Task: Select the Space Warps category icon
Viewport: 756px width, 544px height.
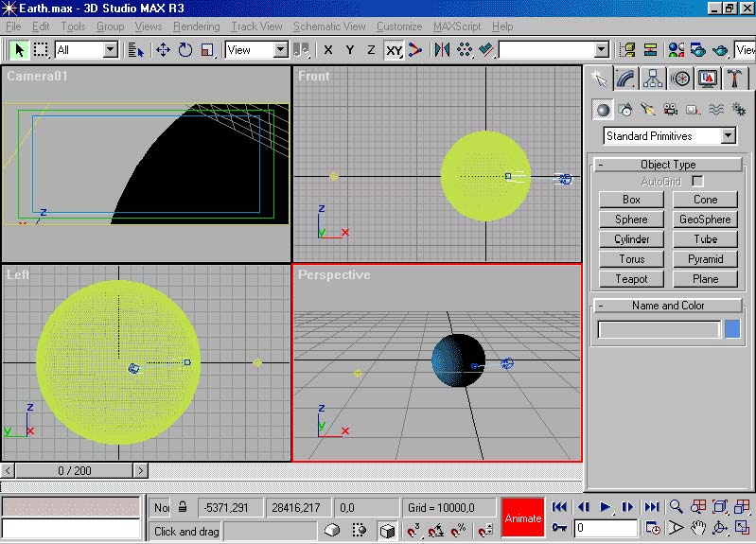Action: click(716, 110)
